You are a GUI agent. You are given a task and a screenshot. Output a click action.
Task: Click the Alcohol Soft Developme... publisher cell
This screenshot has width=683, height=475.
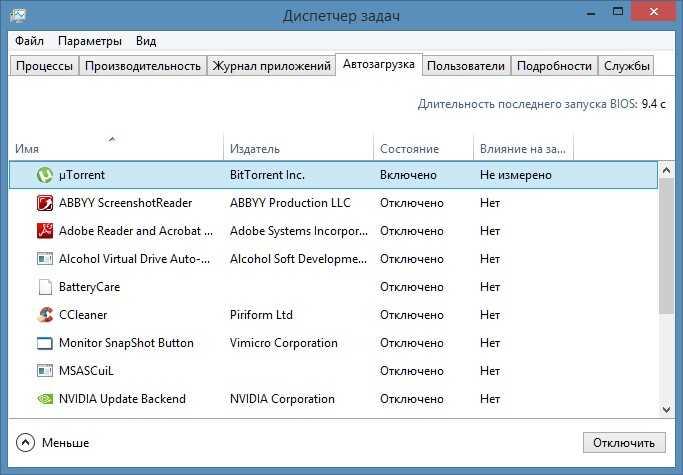click(298, 259)
